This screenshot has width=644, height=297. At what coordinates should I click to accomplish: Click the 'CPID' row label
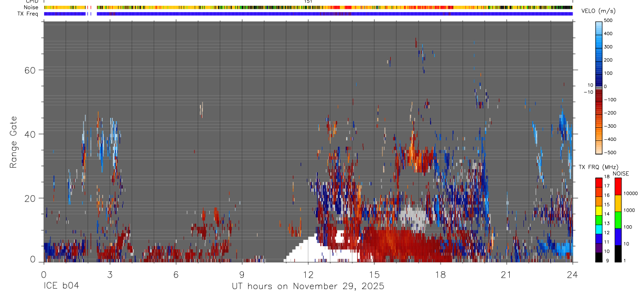[x=32, y=2]
